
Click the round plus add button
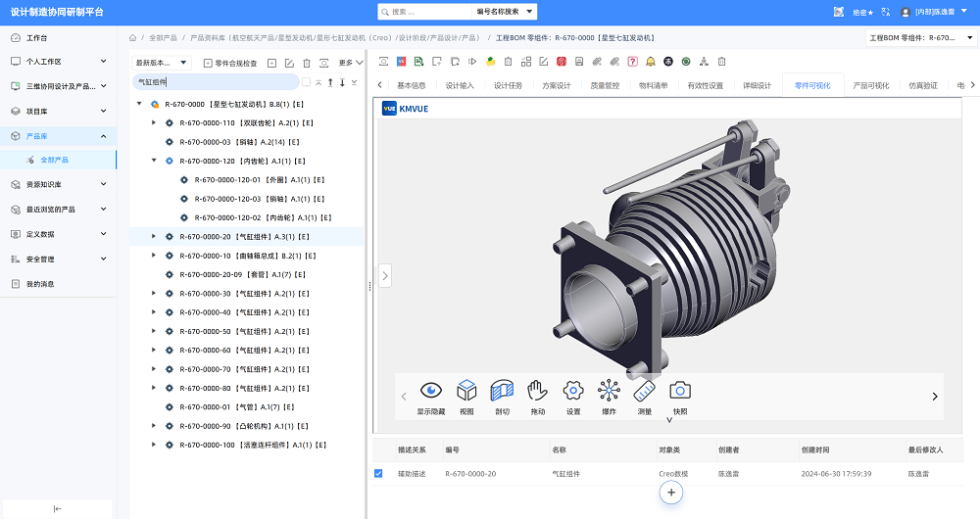point(670,493)
